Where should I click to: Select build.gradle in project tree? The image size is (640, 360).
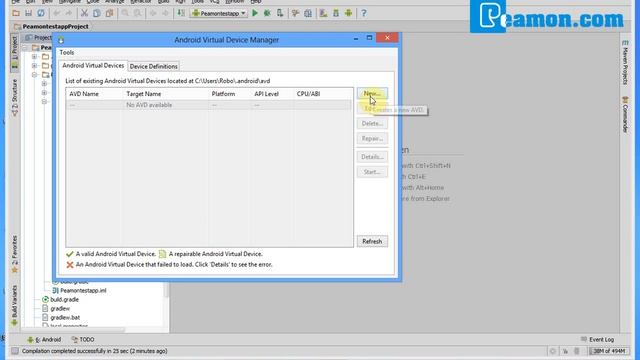[x=60, y=300]
